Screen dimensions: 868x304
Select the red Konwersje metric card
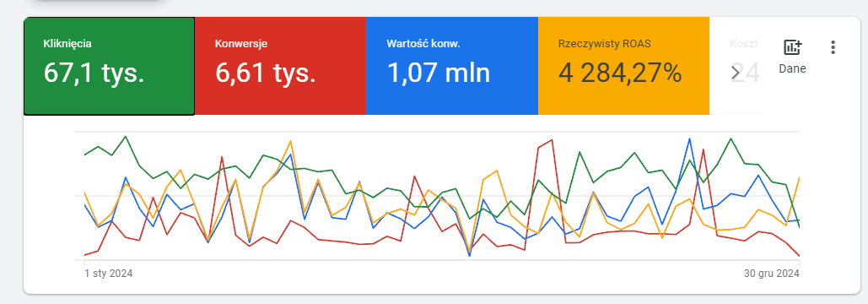click(280, 66)
